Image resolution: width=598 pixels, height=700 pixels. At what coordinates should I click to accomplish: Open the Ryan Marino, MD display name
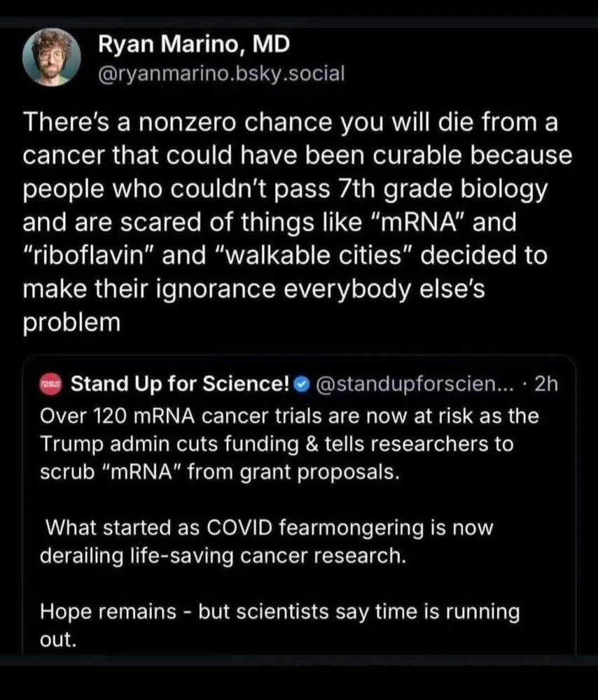point(193,45)
